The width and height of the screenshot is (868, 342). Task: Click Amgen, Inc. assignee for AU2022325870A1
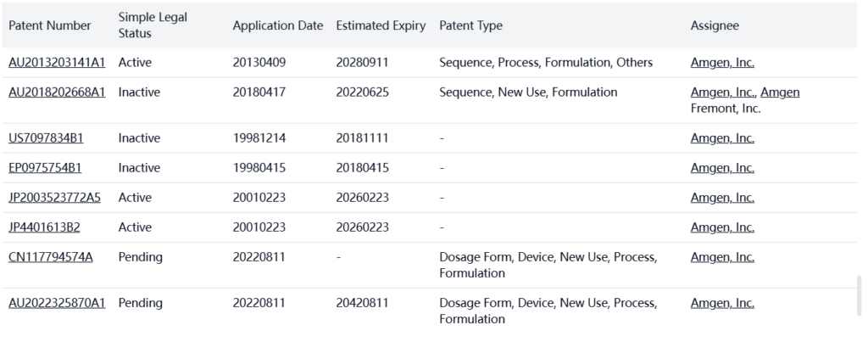[722, 303]
